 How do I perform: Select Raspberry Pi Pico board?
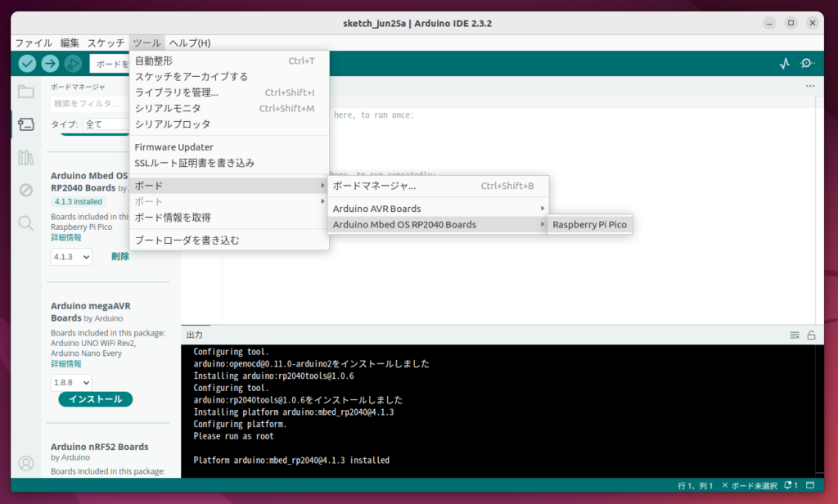pyautogui.click(x=589, y=224)
